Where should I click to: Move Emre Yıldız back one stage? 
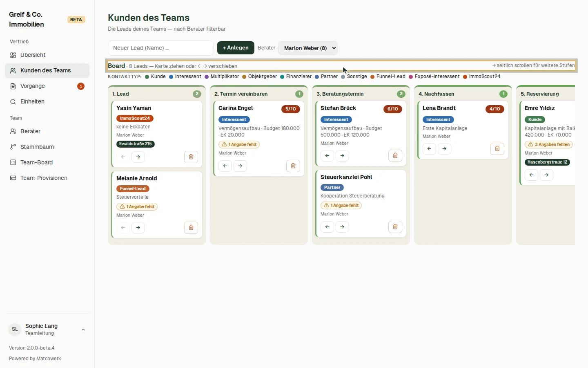coord(532,175)
